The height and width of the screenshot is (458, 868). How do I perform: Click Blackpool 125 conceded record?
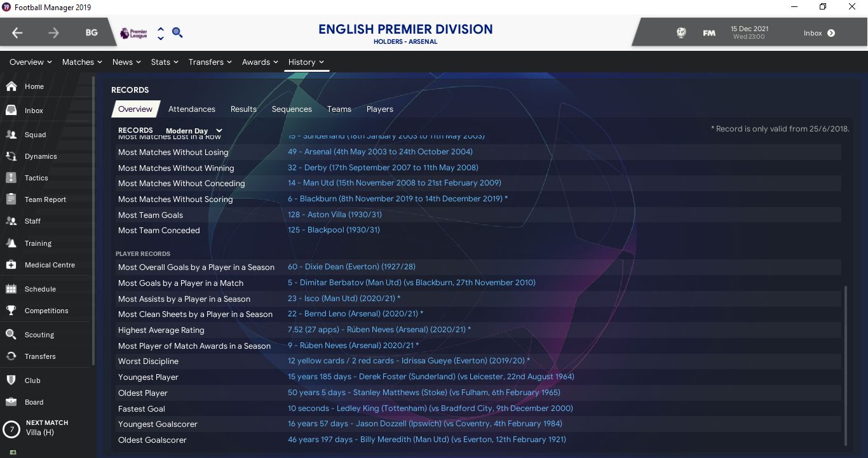334,230
